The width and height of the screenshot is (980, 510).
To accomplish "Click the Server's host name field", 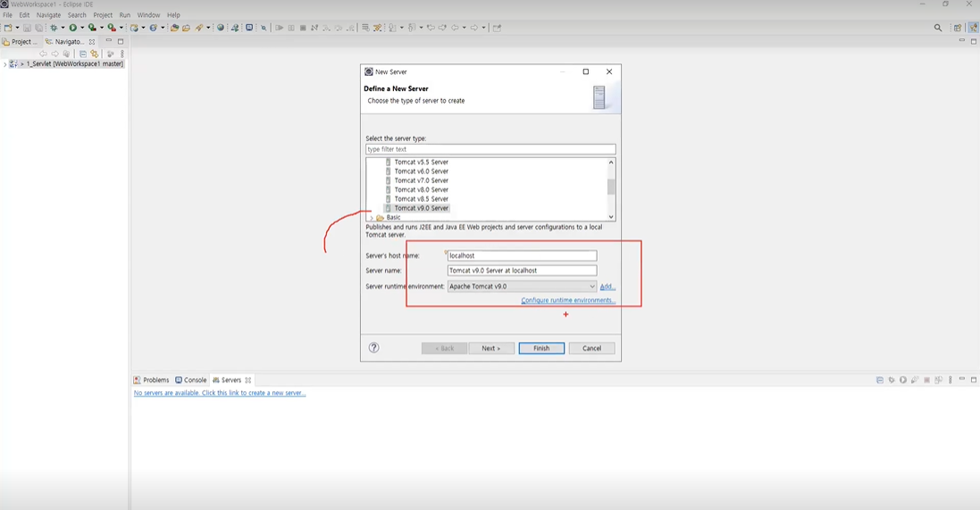I will 522,255.
